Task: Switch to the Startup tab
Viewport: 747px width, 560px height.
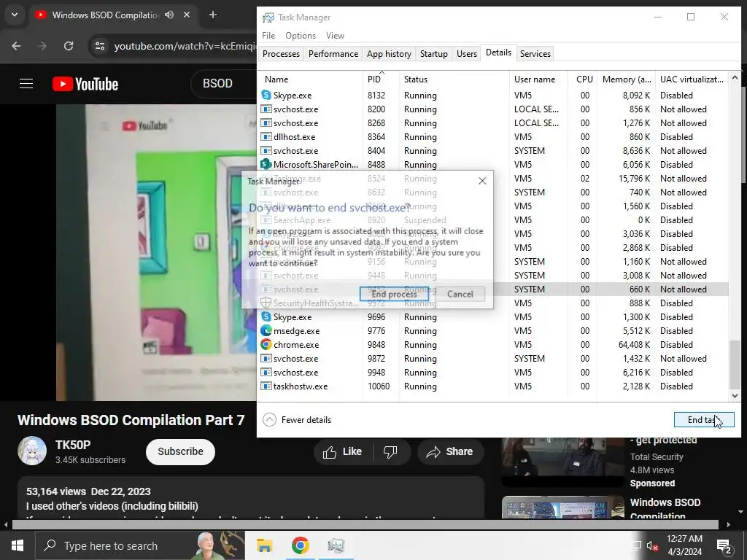Action: (433, 54)
